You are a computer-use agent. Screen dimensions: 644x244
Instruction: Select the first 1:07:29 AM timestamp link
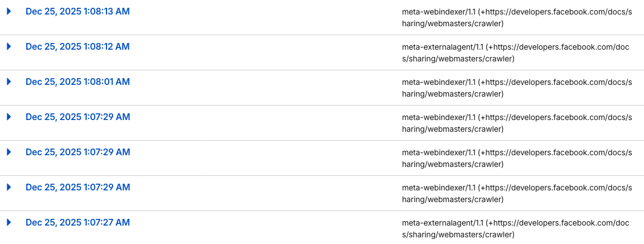pos(78,117)
